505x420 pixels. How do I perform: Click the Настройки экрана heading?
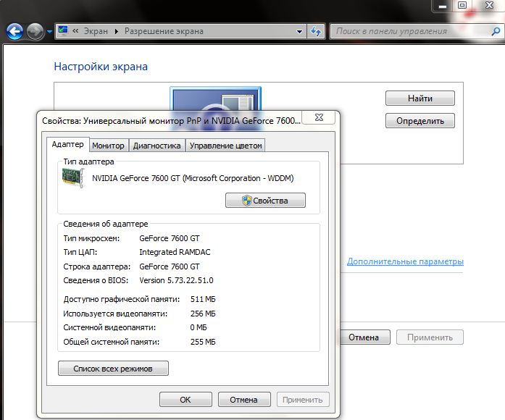click(x=101, y=67)
